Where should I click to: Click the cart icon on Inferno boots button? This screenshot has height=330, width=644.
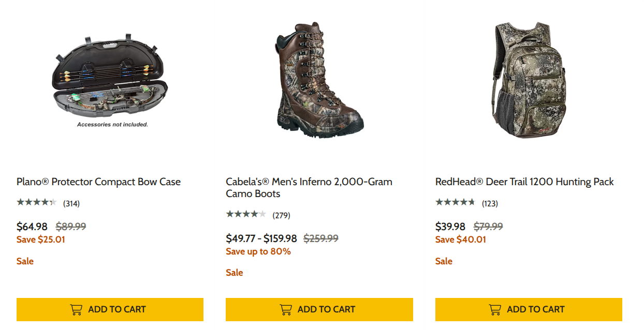tap(286, 309)
